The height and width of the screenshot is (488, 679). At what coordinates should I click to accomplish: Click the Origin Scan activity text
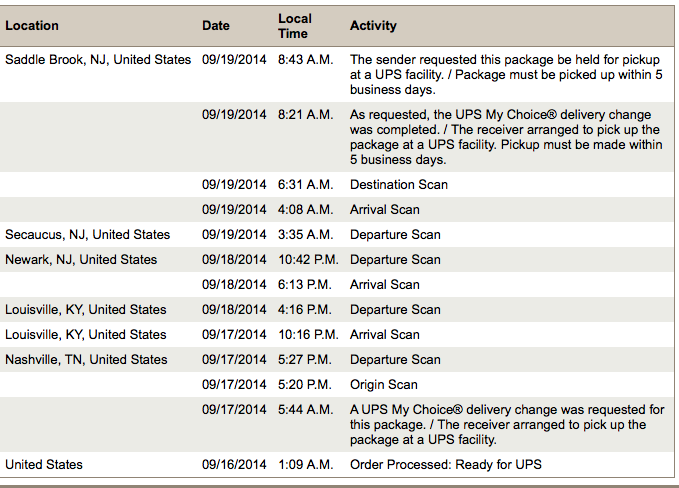384,385
